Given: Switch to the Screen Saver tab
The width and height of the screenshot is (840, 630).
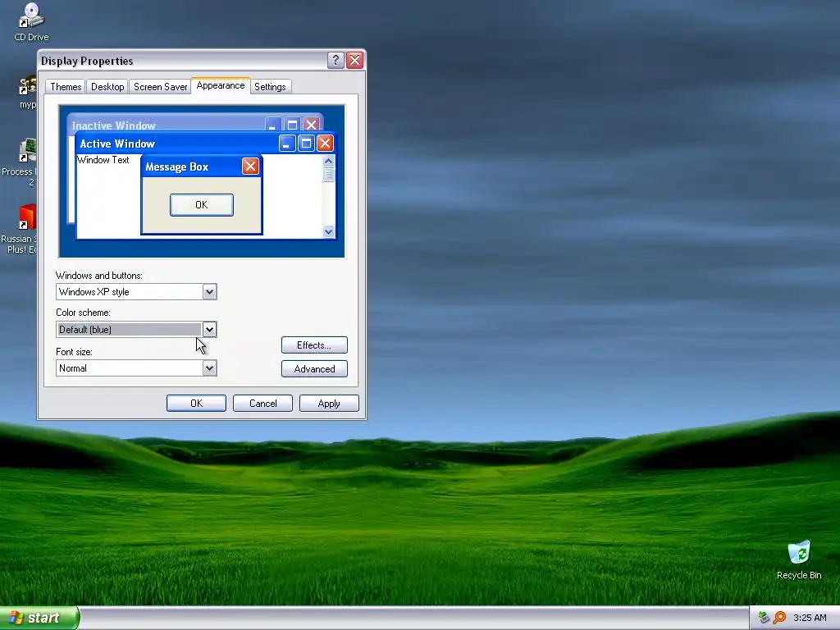Looking at the screenshot, I should click(160, 87).
